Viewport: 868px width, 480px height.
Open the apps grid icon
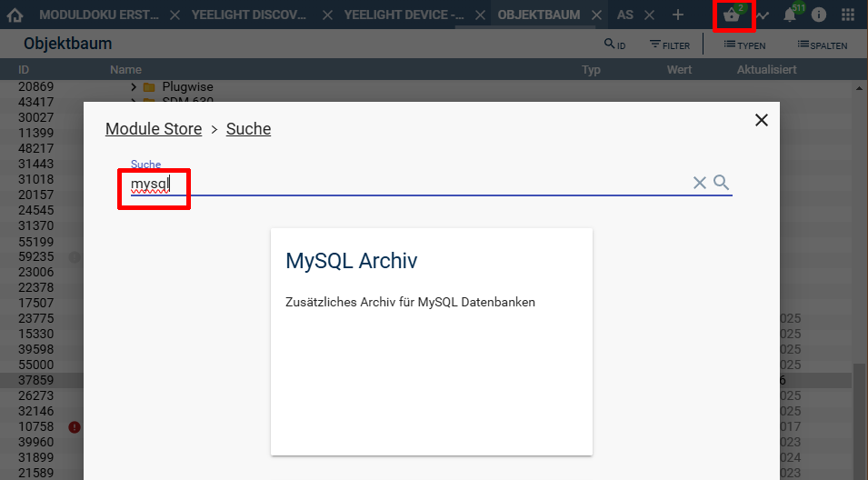[x=848, y=15]
